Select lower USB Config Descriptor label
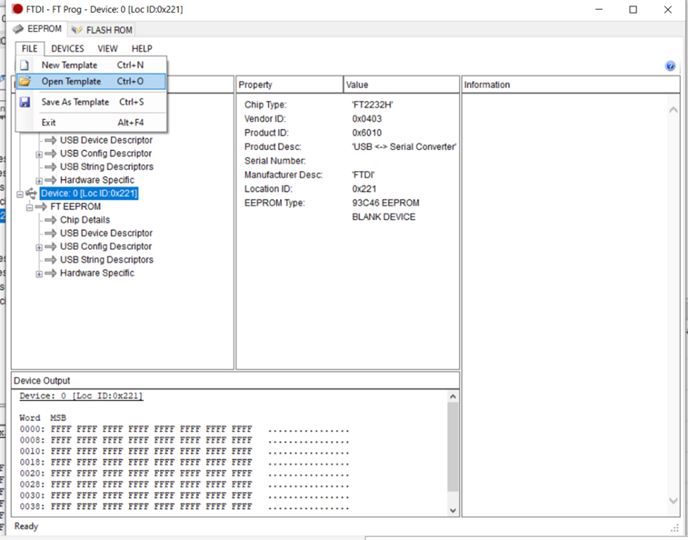Viewport: 688px width, 540px height. (x=106, y=247)
